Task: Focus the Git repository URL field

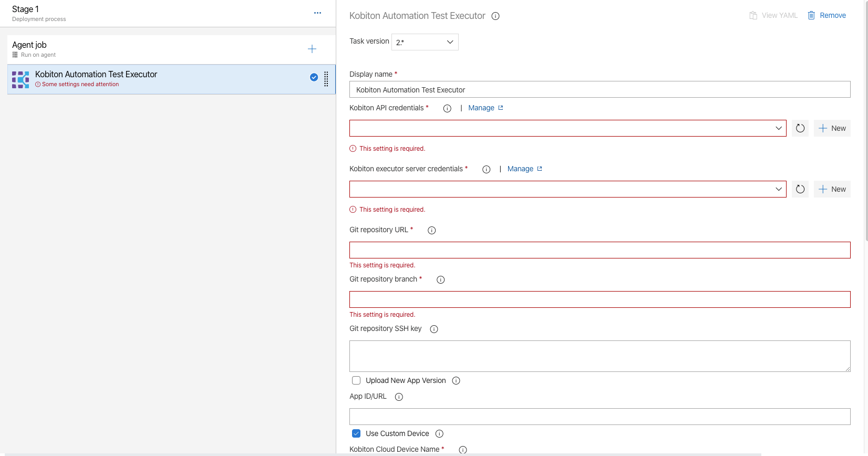Action: coord(600,250)
